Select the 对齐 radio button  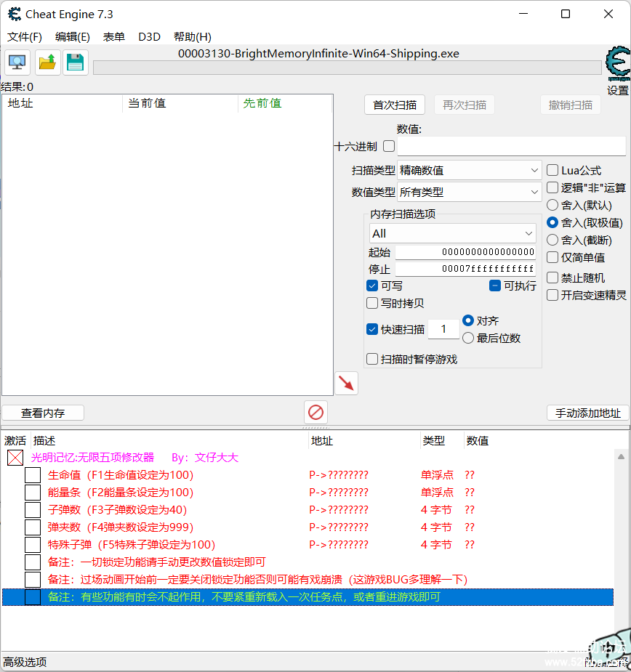[468, 320]
